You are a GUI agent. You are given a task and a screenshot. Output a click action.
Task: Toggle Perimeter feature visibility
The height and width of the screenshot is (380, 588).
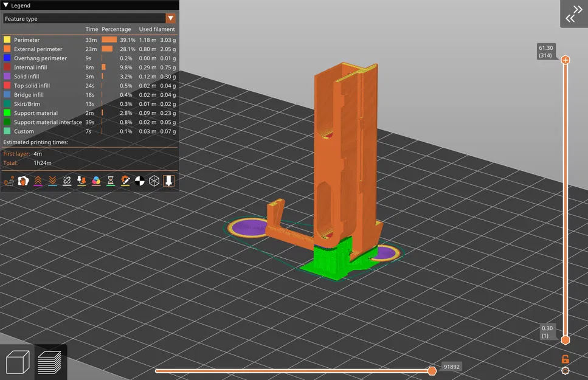pyautogui.click(x=89, y=40)
